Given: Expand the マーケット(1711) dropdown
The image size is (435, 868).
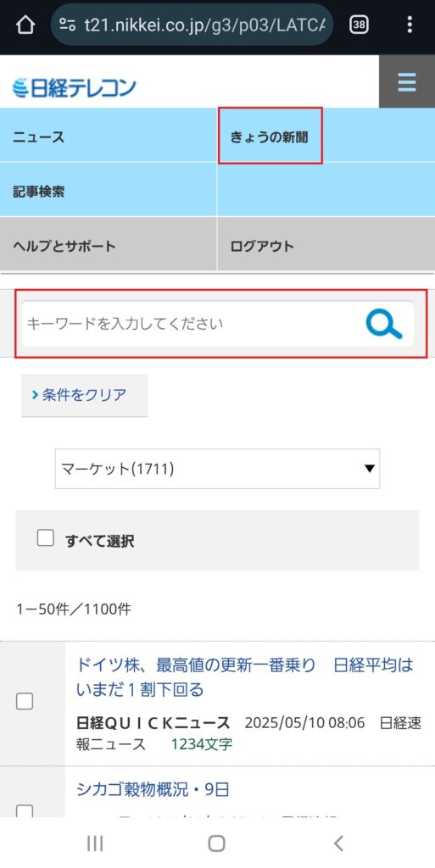Looking at the screenshot, I should pos(217,469).
